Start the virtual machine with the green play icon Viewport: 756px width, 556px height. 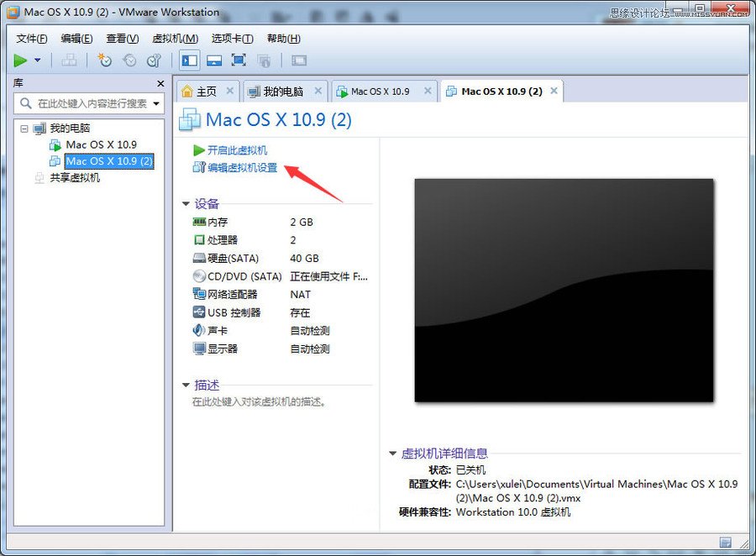[18, 60]
